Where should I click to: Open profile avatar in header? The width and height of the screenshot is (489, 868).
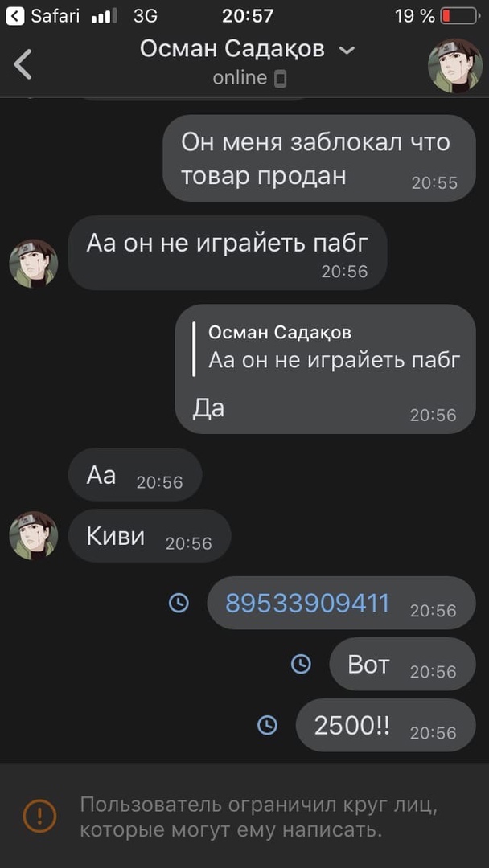(x=454, y=65)
